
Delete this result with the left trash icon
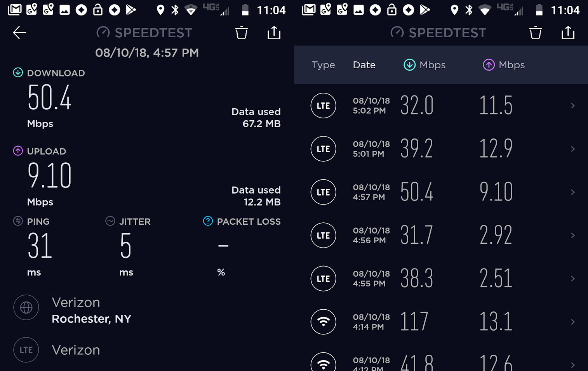[x=241, y=33]
